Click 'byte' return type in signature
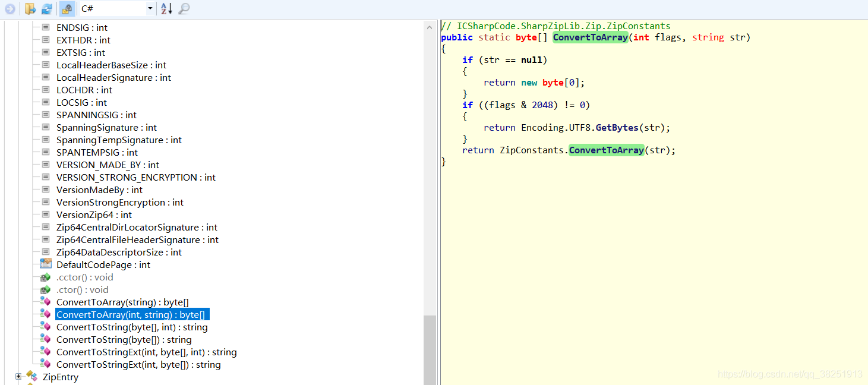Viewport: 868px width, 385px height. coord(526,37)
